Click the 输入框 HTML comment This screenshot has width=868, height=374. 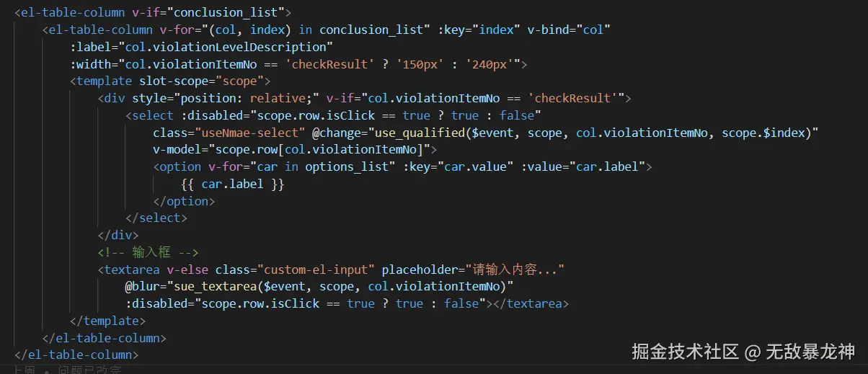148,252
